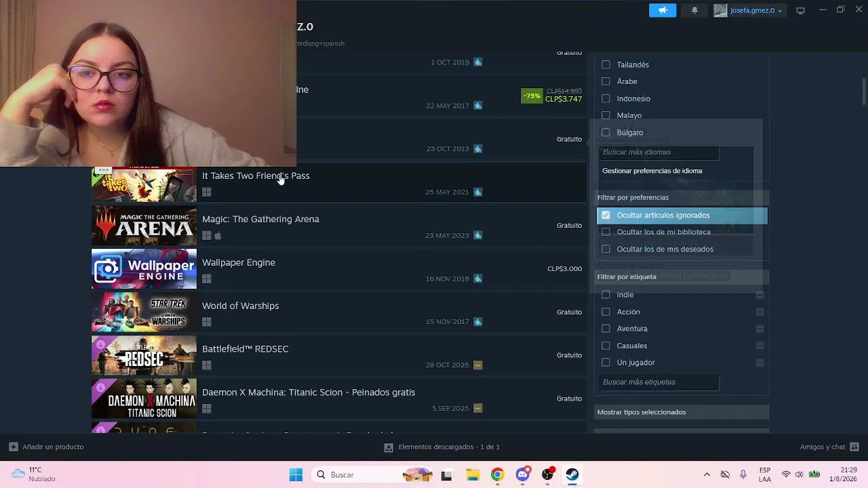Image resolution: width=868 pixels, height=488 pixels.
Task: Open the It Takes Two Friend's Pass thumbnail
Action: [x=144, y=184]
